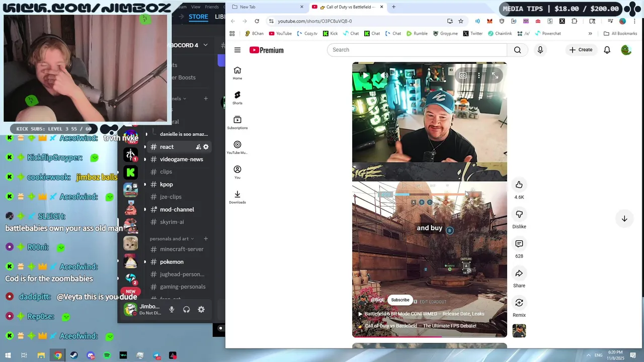Edit react channel settings gear
644x362 pixels.
[206, 147]
